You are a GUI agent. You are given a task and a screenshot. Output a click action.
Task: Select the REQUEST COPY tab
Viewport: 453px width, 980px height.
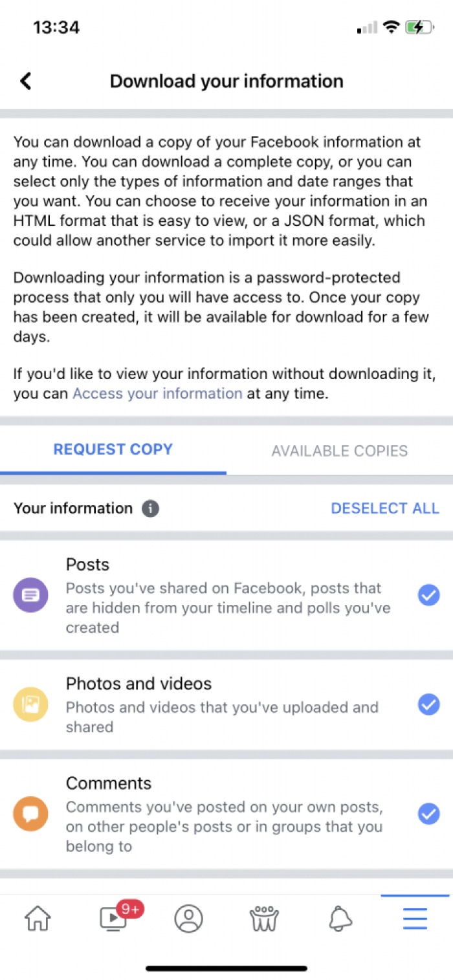click(113, 449)
